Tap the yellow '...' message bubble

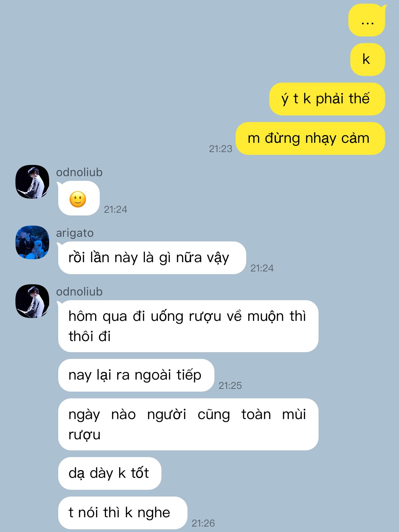pos(367,20)
